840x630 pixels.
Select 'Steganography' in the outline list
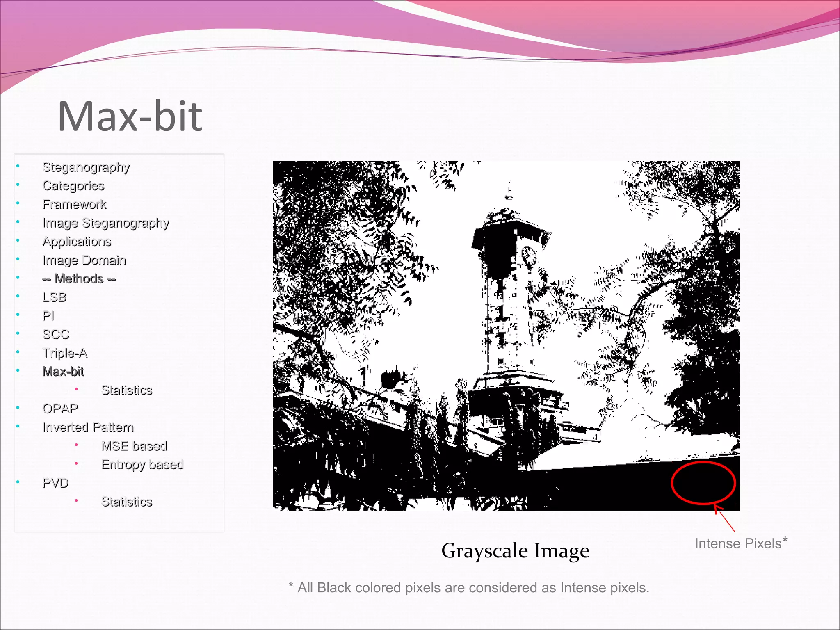click(x=86, y=167)
